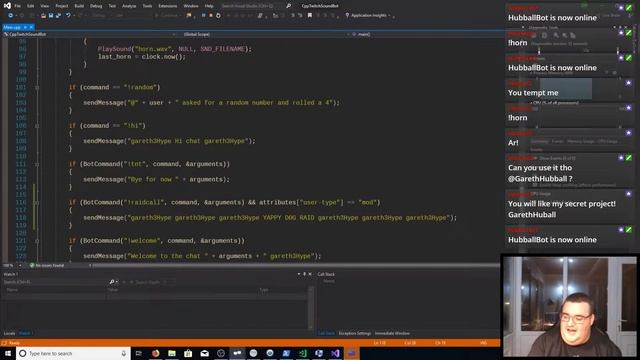Image resolution: width=640 pixels, height=360 pixels.
Task: Open Task View from the taskbar
Action: [139, 353]
